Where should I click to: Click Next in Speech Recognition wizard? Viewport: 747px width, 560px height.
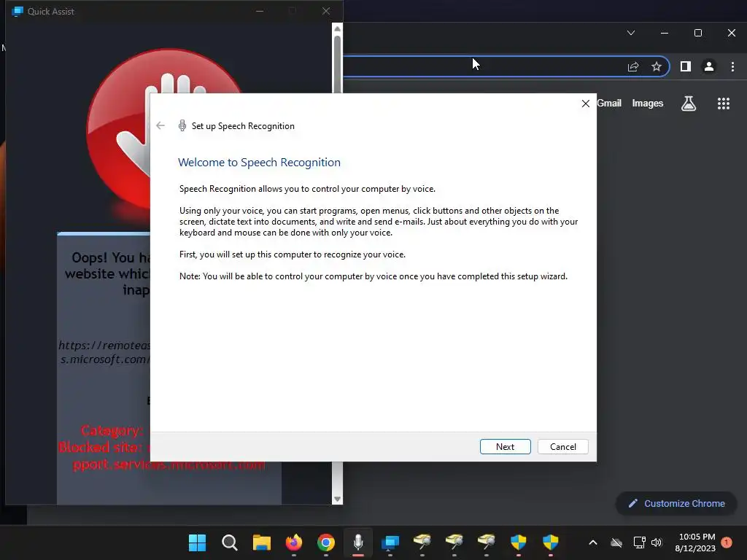[505, 447]
